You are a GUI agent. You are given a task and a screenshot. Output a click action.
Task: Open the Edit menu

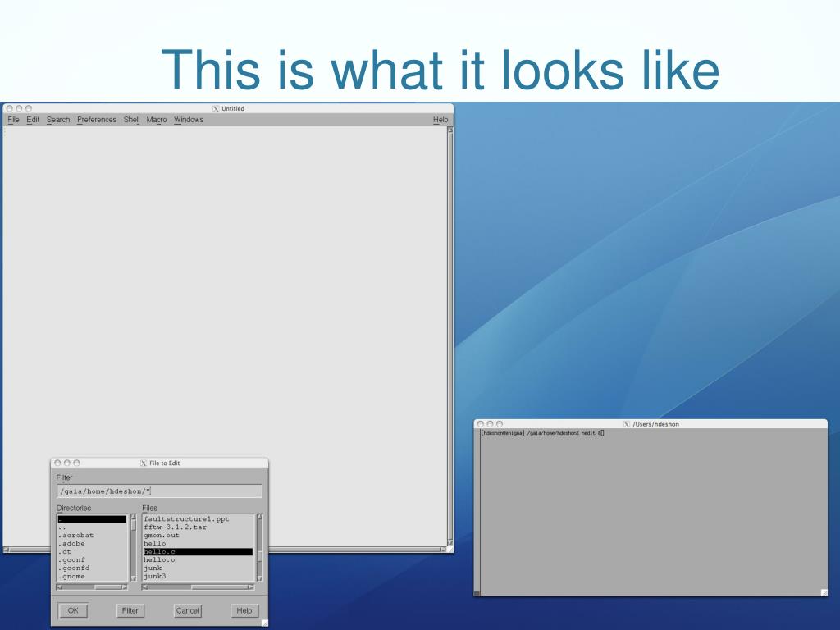tap(33, 120)
